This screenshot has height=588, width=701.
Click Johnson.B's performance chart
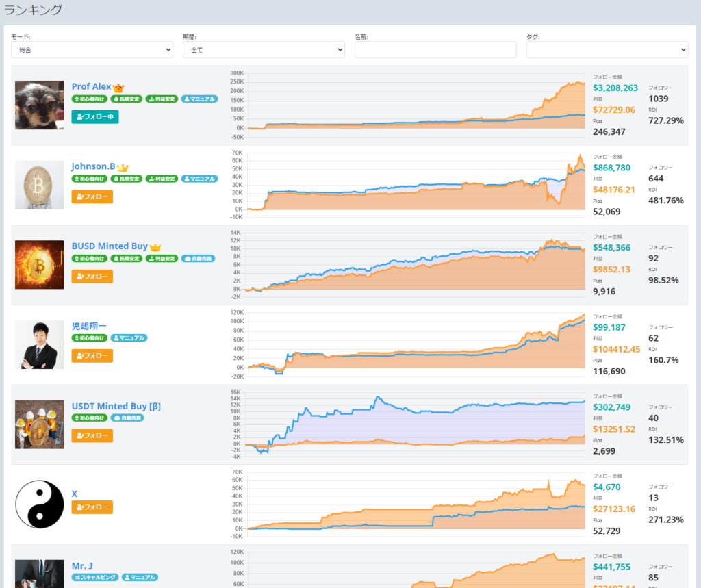pos(408,185)
